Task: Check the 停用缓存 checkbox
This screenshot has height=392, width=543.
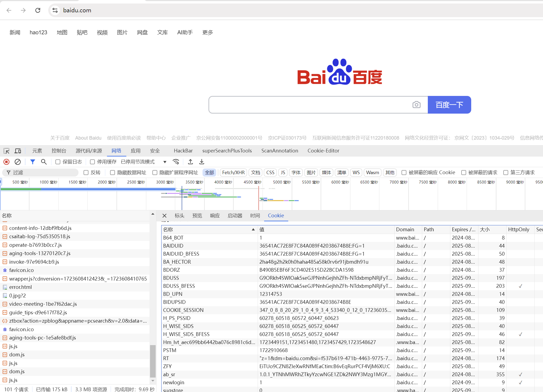Action: coord(92,162)
